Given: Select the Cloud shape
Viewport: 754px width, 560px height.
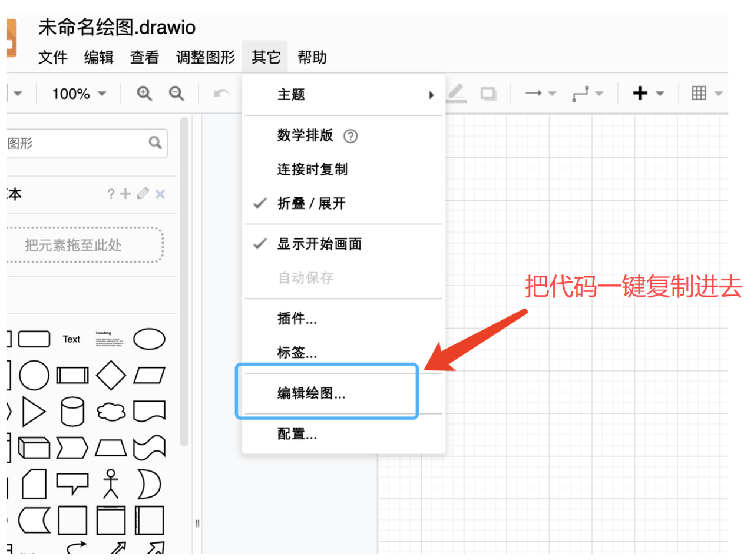Looking at the screenshot, I should 110,412.
